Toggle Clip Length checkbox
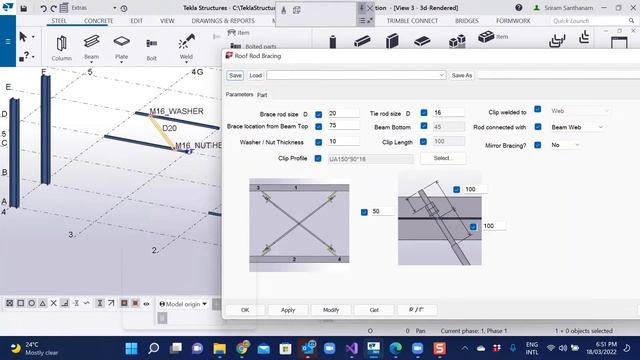The width and height of the screenshot is (640, 360). 423,142
